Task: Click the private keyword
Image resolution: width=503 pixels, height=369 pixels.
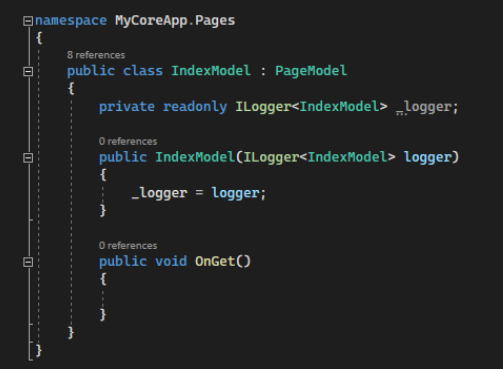Action: tap(127, 107)
